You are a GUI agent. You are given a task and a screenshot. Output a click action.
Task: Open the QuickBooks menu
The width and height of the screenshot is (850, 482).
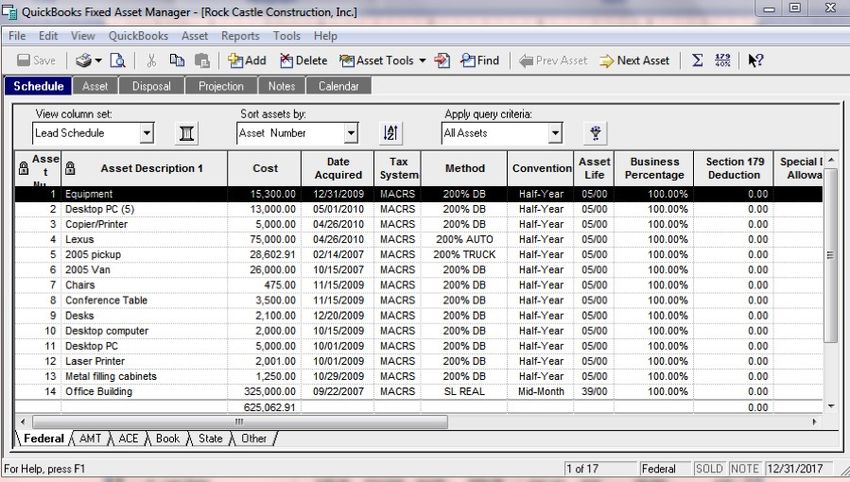click(x=138, y=36)
